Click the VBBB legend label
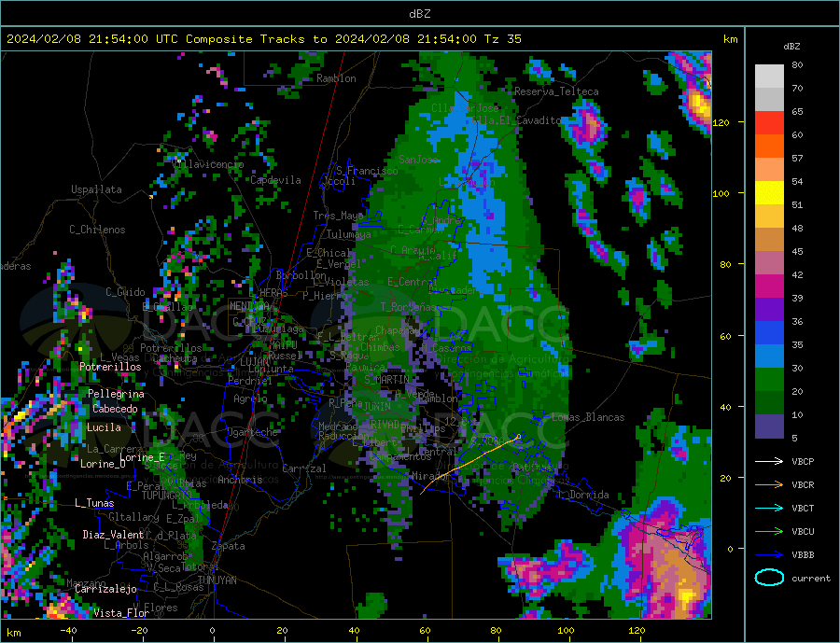840x643 pixels. pyautogui.click(x=803, y=554)
